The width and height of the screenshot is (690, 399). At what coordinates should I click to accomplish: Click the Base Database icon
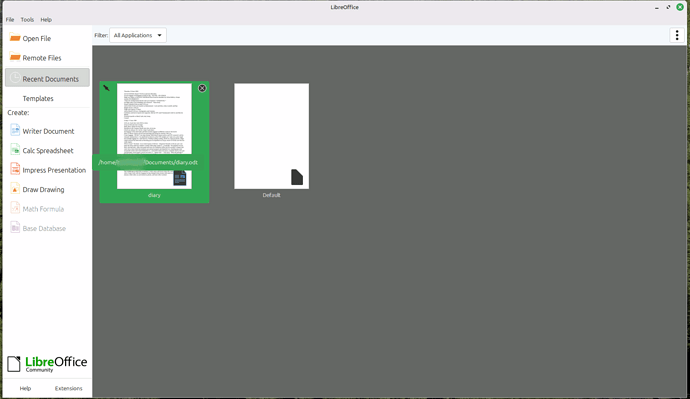click(15, 228)
